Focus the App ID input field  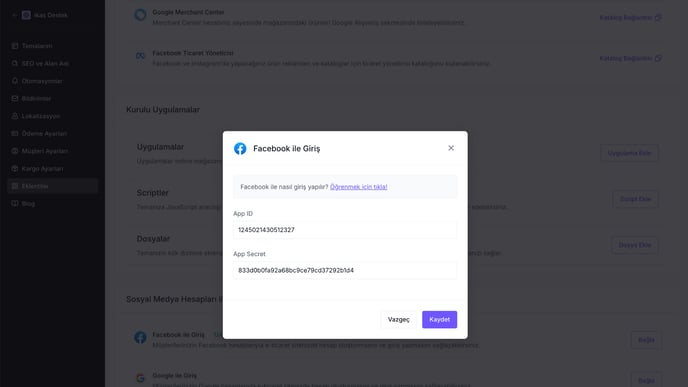click(345, 230)
